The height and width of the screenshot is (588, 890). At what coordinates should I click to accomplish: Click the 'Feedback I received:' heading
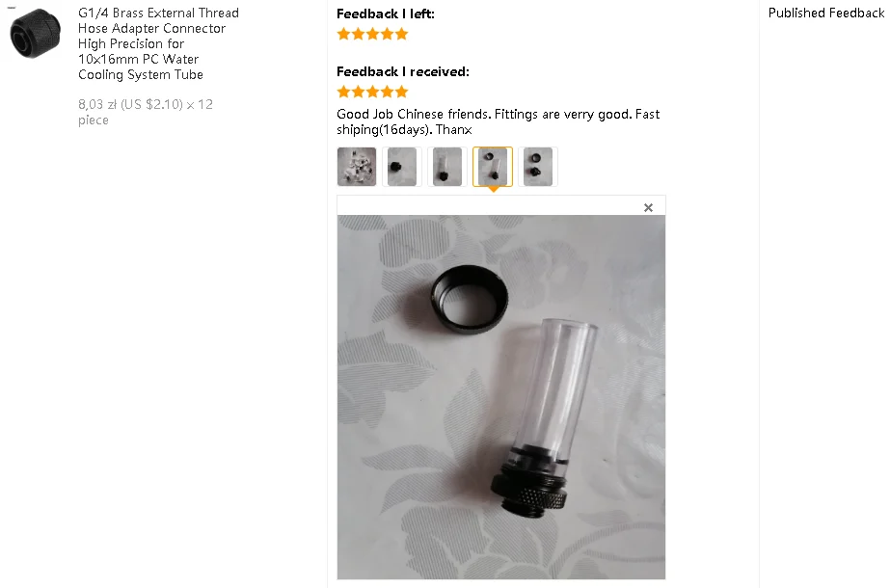pos(403,71)
